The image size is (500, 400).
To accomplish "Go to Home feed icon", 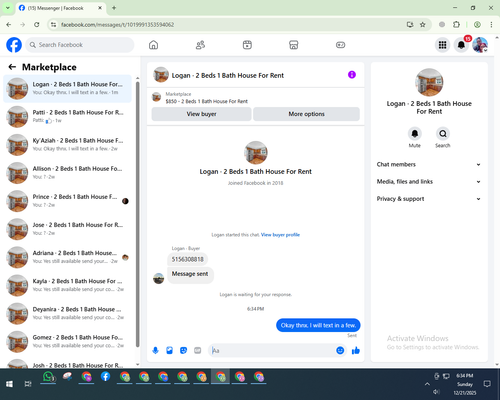I will point(153,45).
